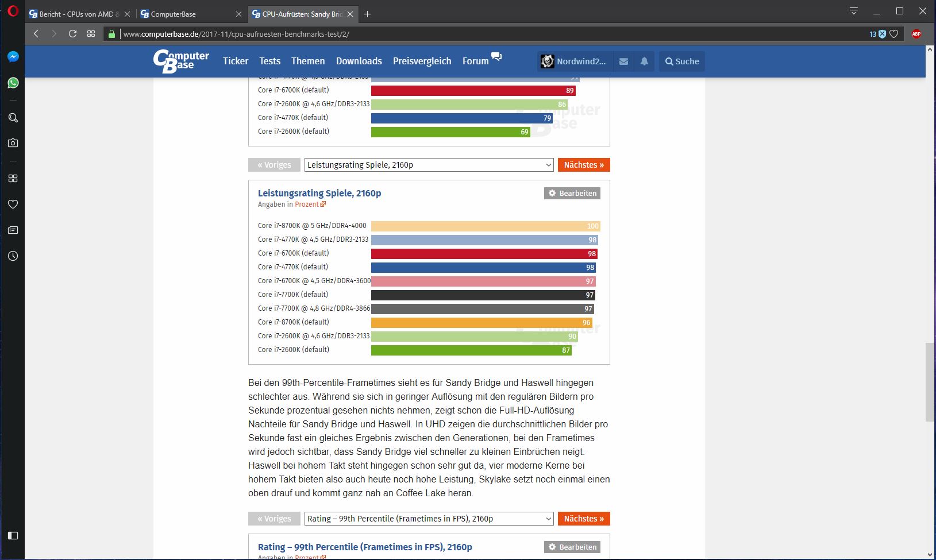Go back to the previous page
936x560 pixels.
36,34
